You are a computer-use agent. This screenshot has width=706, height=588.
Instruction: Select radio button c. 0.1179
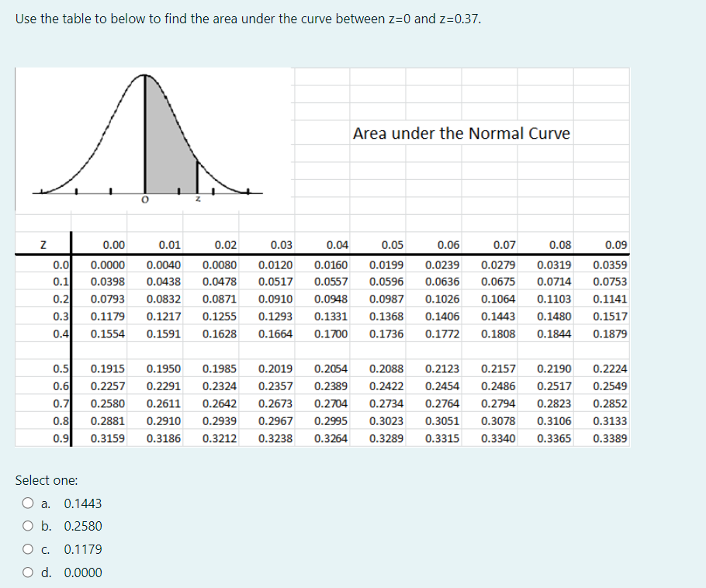pos(29,549)
